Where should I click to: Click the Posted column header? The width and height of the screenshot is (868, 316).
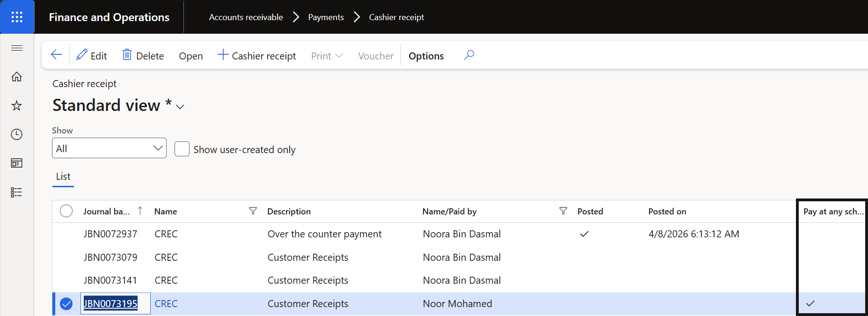[x=591, y=212]
